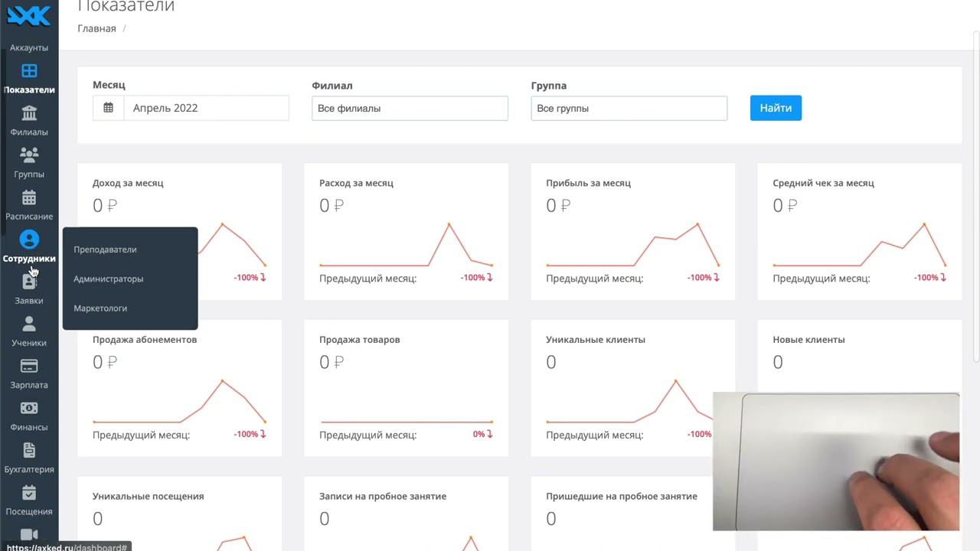The height and width of the screenshot is (551, 980).
Task: Click the Пришедшие на пробное занятие title
Action: 622,496
